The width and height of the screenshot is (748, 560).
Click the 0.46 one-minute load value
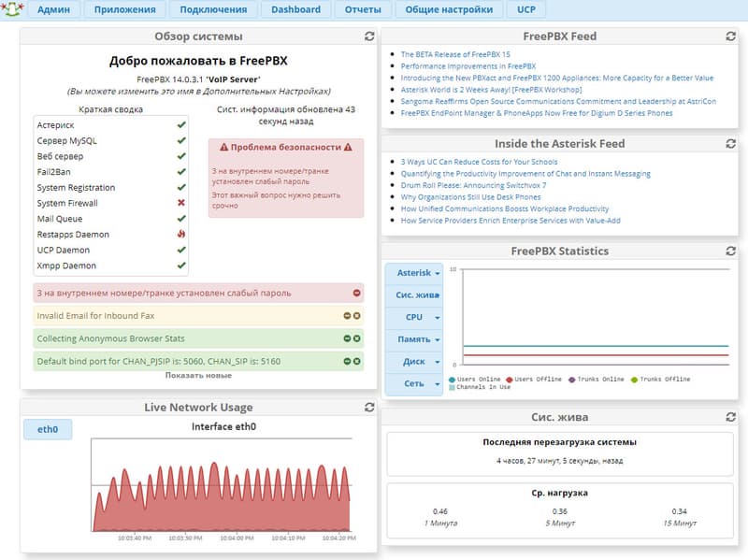pyautogui.click(x=439, y=511)
